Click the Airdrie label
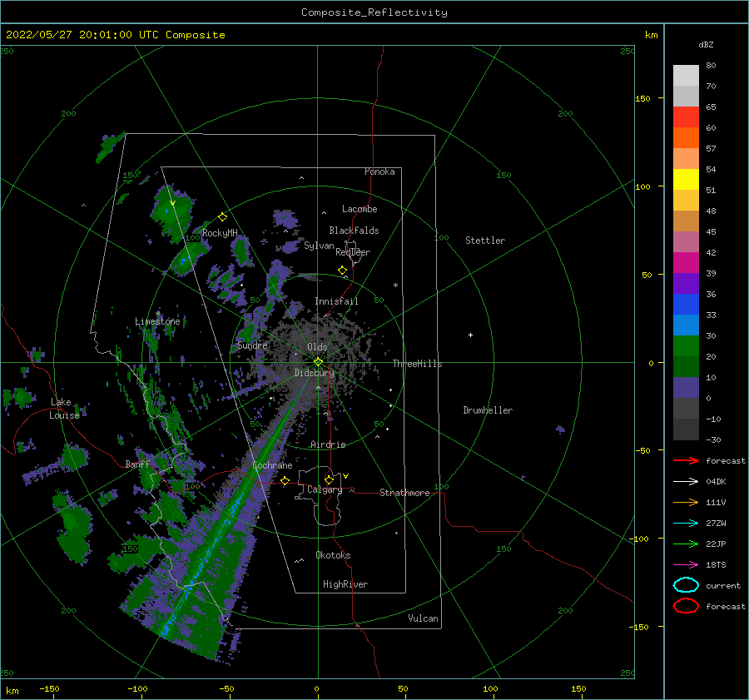 [328, 444]
